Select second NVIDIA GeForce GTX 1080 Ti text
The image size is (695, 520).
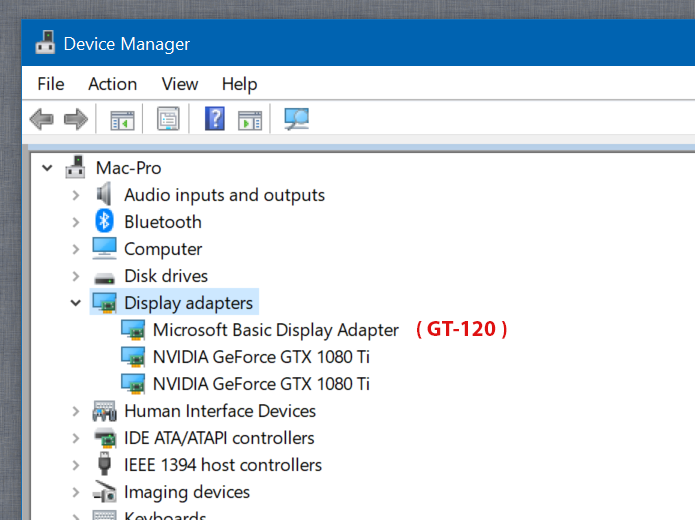pos(261,384)
